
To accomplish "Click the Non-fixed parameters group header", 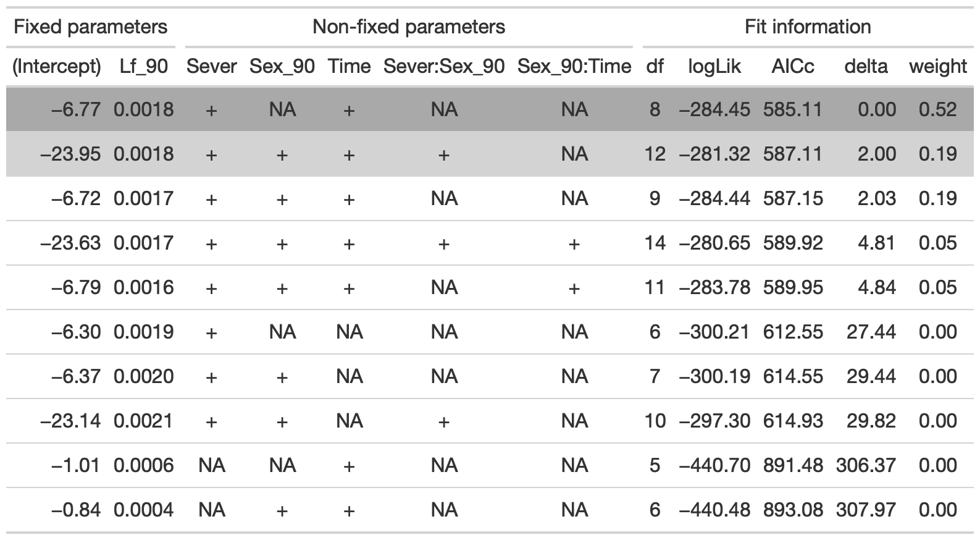I will 409,27.
